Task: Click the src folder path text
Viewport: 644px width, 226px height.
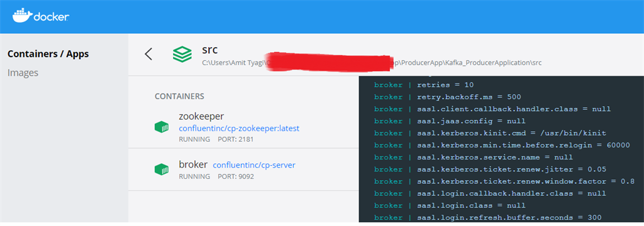Action: point(372,63)
